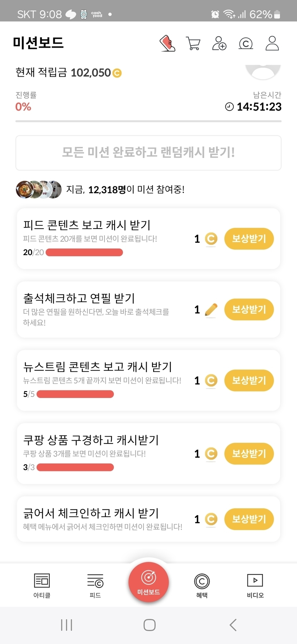
Task: Tap the 피드 콘텐츠 20/20 progress bar
Action: point(84,253)
